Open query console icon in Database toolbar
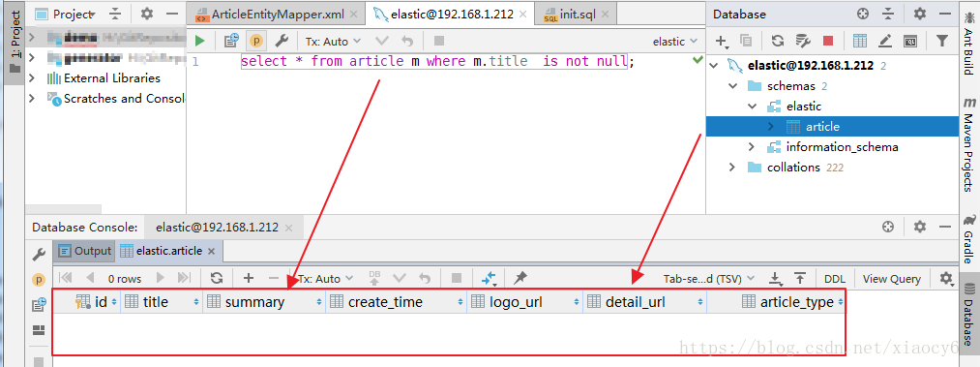This screenshot has width=980, height=367. pos(910,42)
